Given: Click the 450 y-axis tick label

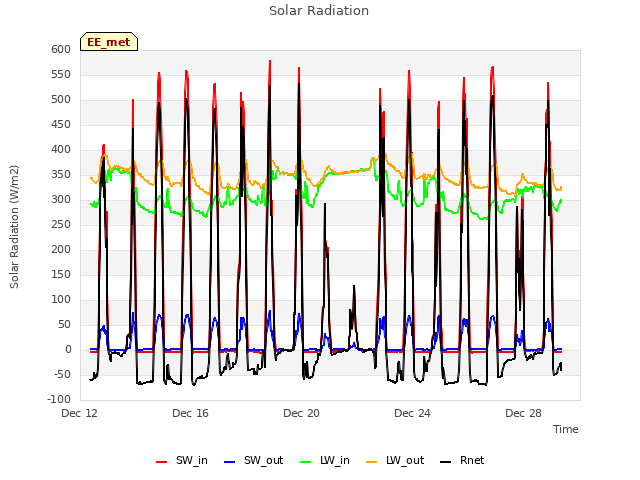Looking at the screenshot, I should tap(61, 124).
